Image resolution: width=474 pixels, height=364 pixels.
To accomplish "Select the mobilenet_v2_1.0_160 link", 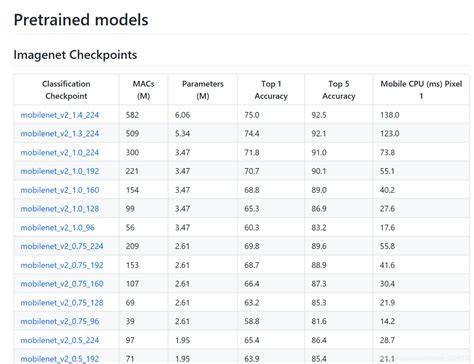I will [60, 190].
